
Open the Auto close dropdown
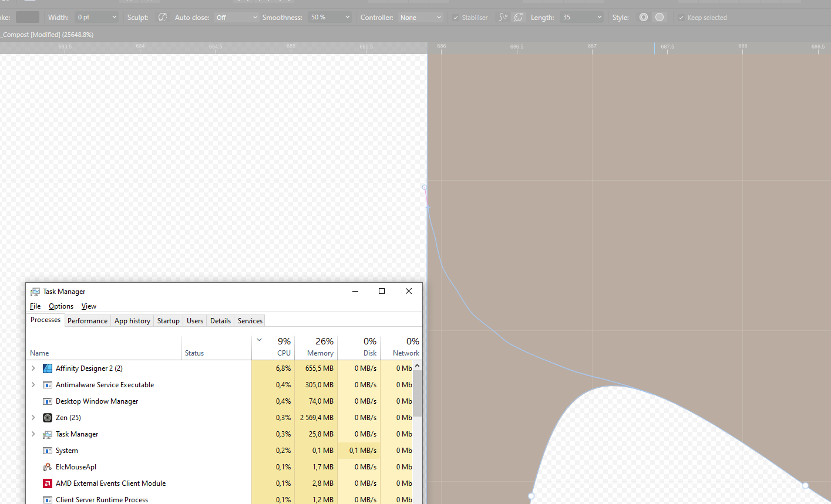click(x=236, y=18)
